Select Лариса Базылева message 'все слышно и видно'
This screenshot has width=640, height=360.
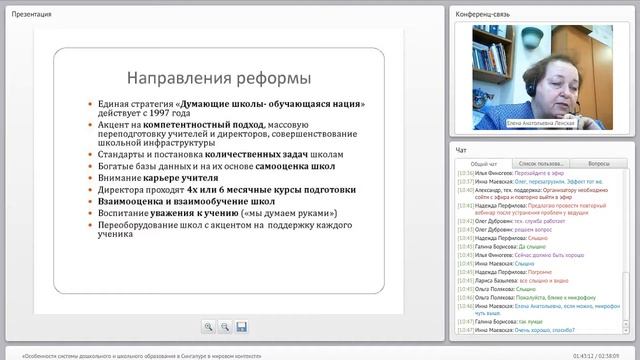click(513, 281)
